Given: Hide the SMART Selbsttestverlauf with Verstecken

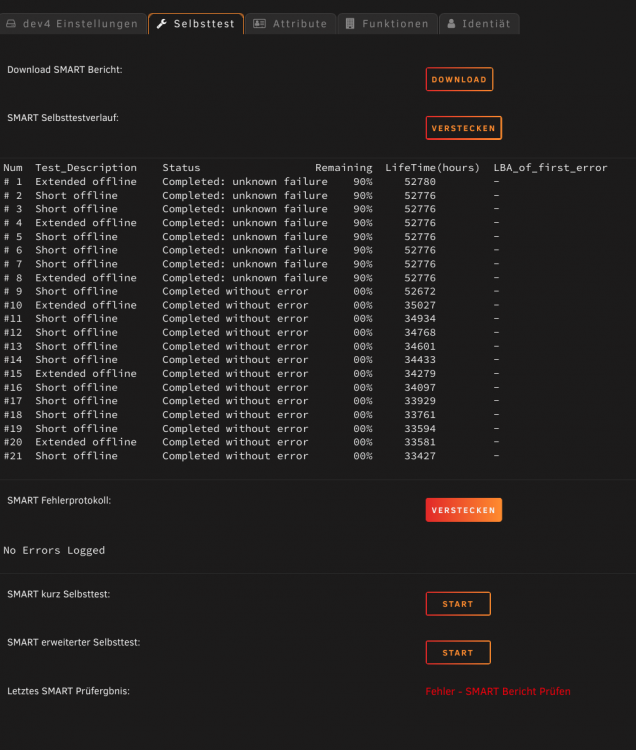Looking at the screenshot, I should coord(463,128).
